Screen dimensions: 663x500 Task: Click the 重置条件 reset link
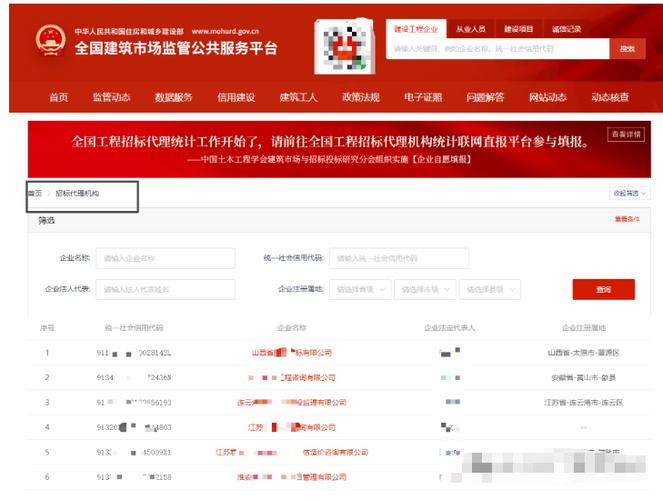[x=627, y=219]
